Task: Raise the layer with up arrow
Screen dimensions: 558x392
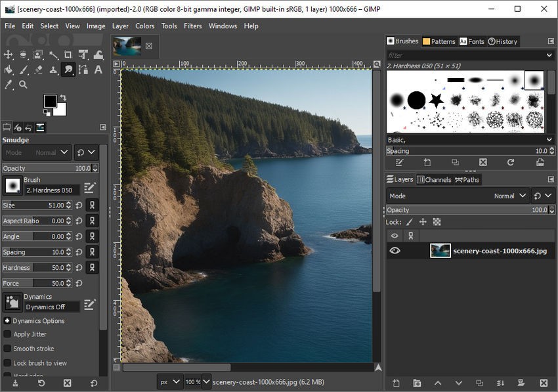Action: (x=438, y=383)
